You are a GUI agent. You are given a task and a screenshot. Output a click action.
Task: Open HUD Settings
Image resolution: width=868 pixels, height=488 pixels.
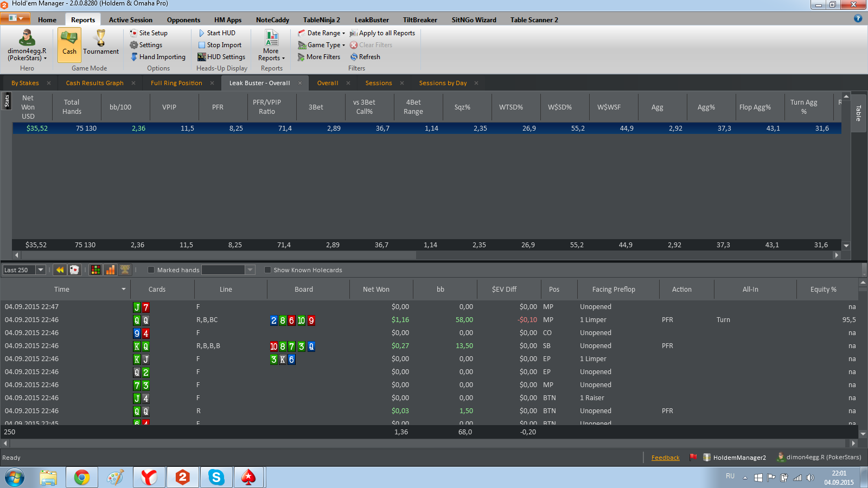pos(221,57)
